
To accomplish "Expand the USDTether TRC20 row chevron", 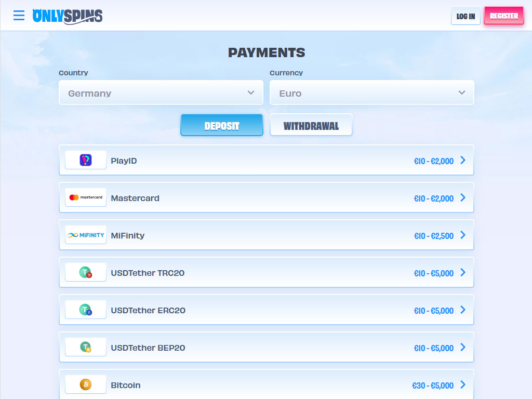I will pos(463,273).
